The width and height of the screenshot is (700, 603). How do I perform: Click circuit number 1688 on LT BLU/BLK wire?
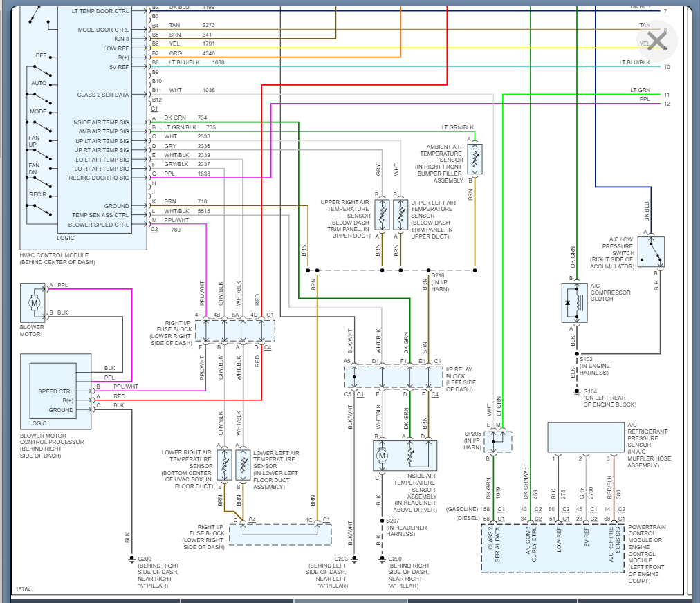click(219, 62)
